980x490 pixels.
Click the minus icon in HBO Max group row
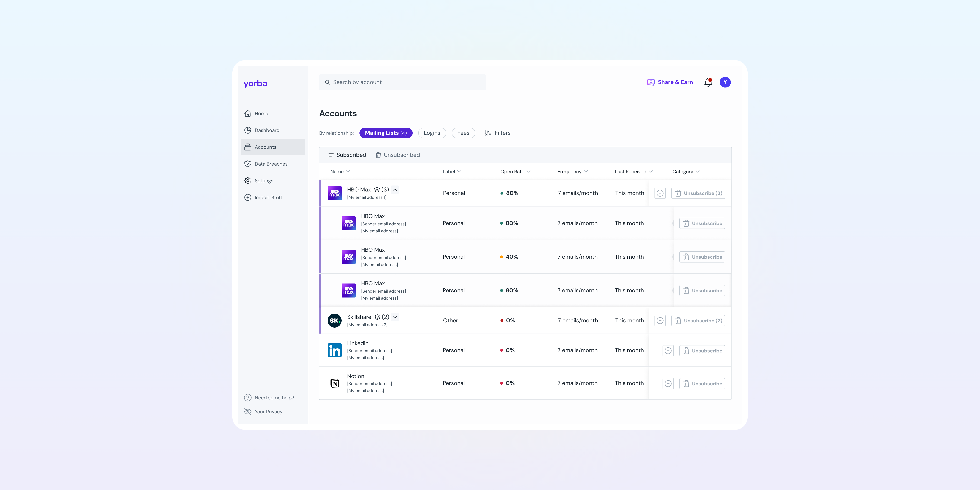click(x=660, y=193)
